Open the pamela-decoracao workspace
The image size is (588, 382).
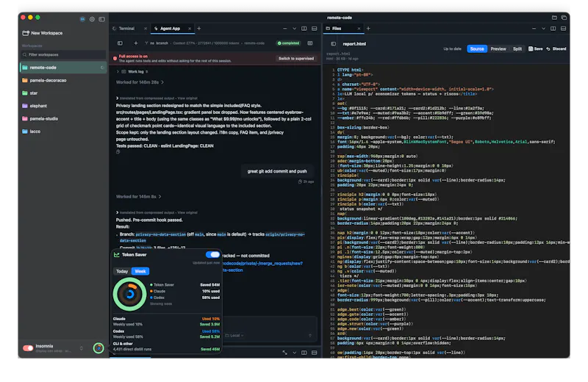[x=62, y=80]
